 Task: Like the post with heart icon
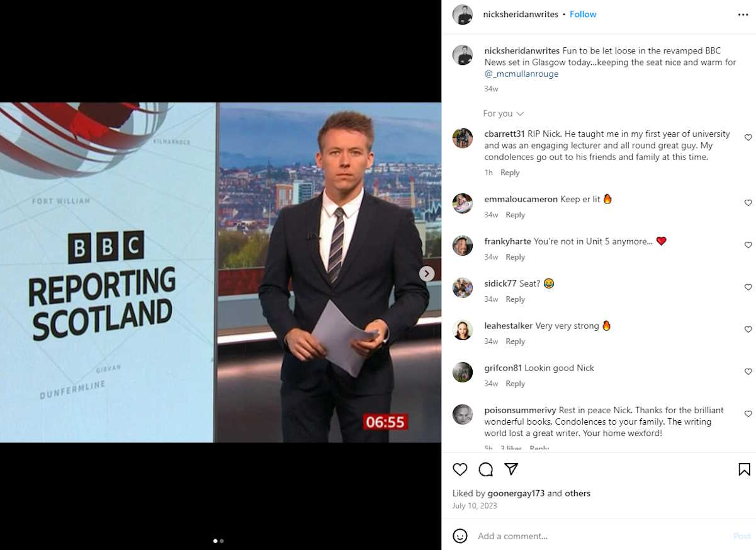tap(460, 469)
